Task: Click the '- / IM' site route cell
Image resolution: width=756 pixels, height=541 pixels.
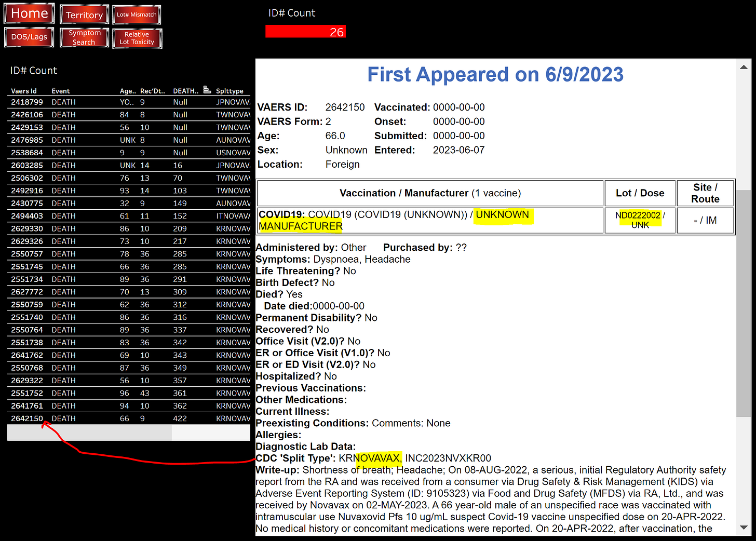Action: pyautogui.click(x=705, y=220)
